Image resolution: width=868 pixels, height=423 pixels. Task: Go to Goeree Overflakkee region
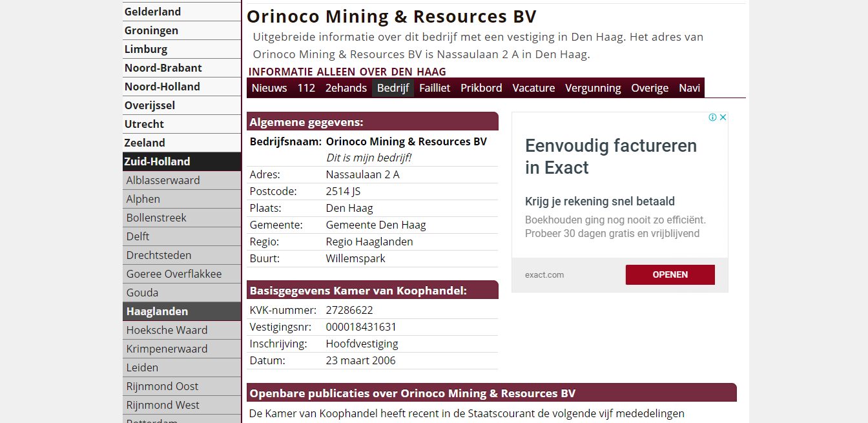click(174, 274)
